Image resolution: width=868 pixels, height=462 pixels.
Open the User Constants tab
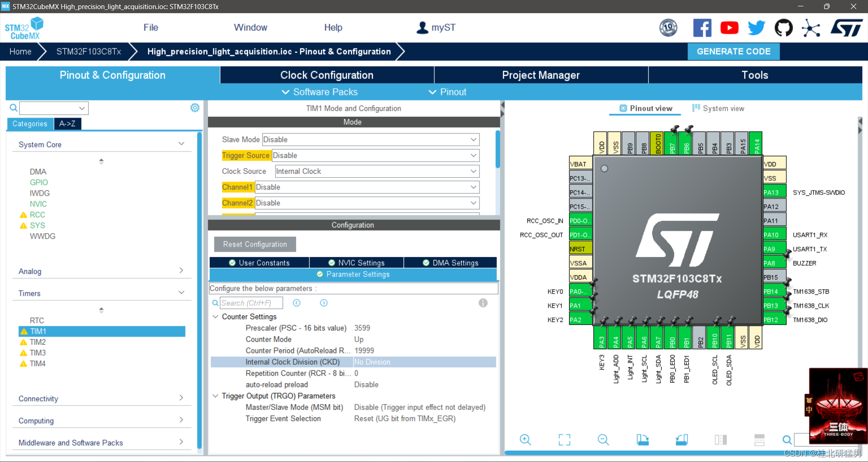(x=259, y=263)
